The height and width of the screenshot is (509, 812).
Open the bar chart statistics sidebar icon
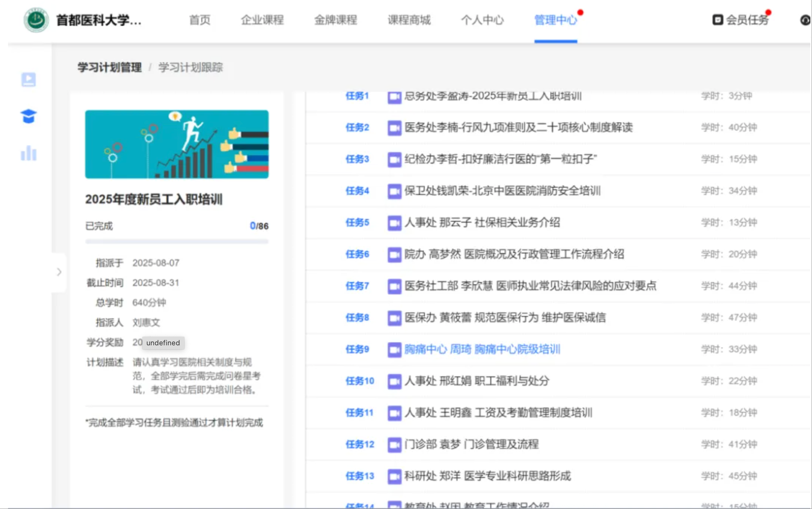(29, 153)
